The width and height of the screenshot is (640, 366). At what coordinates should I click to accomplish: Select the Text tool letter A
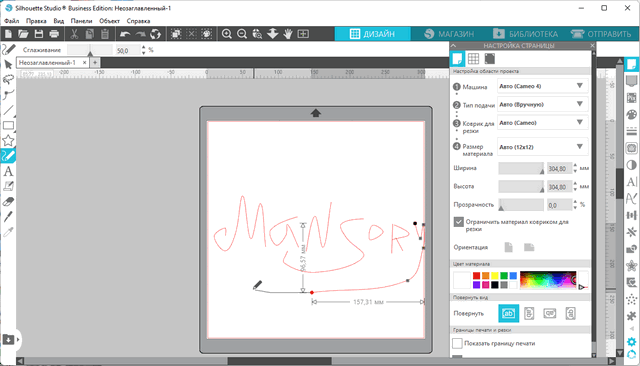(8, 171)
